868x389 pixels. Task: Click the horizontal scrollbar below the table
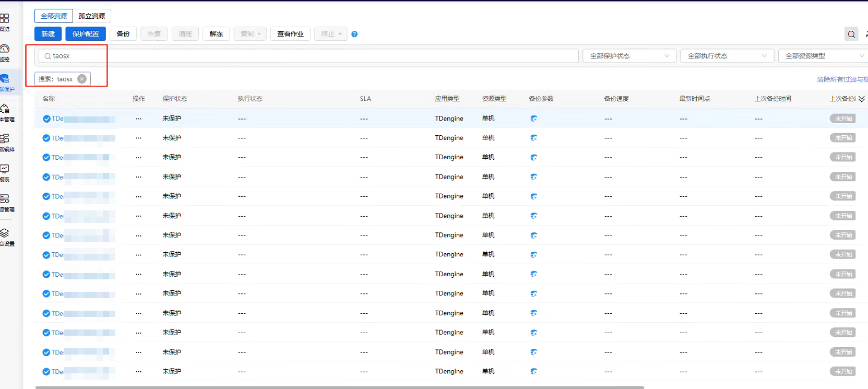pyautogui.click(x=339, y=387)
